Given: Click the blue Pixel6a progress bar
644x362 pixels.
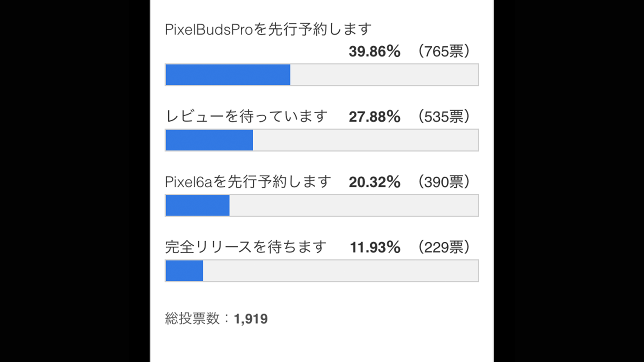Looking at the screenshot, I should click(x=197, y=205).
